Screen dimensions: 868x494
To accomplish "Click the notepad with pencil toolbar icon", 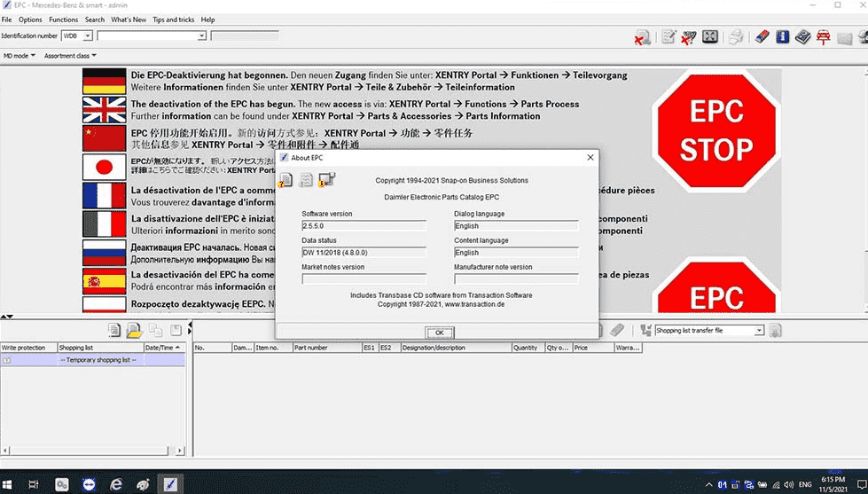I will 669,37.
